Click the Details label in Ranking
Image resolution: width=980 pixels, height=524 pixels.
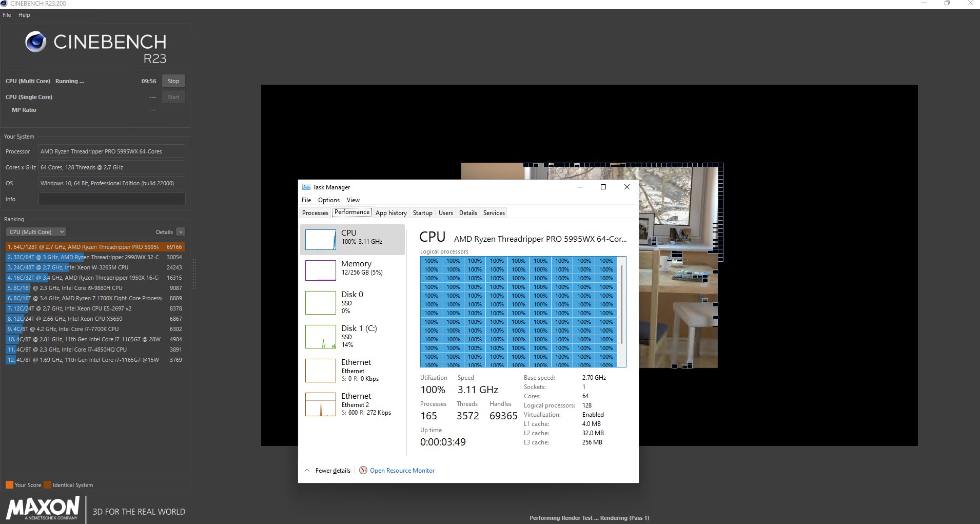click(x=164, y=232)
